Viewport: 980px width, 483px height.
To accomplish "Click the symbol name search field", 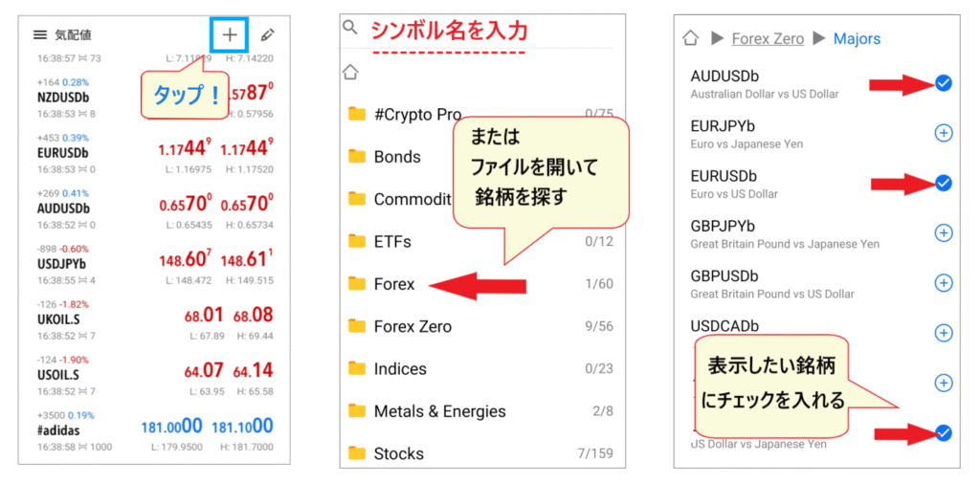I will tap(479, 31).
